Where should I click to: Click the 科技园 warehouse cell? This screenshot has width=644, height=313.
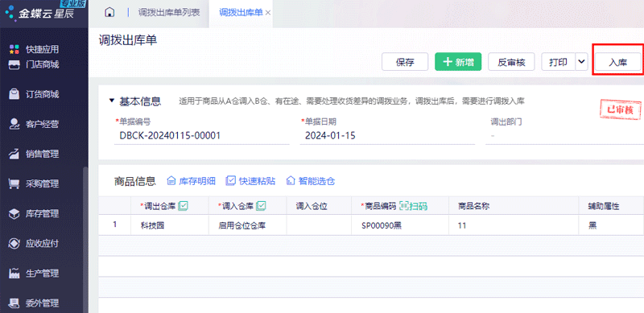pyautogui.click(x=170, y=225)
